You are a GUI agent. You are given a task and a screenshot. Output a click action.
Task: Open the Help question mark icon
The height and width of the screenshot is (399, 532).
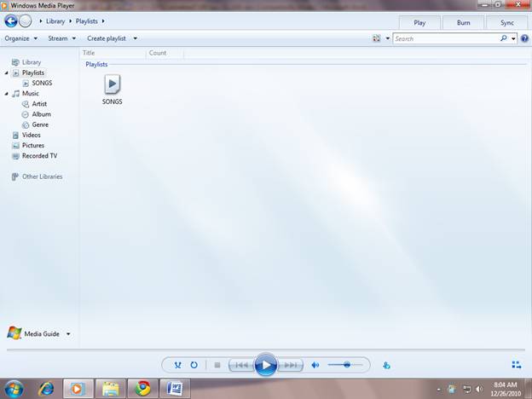[x=524, y=38]
